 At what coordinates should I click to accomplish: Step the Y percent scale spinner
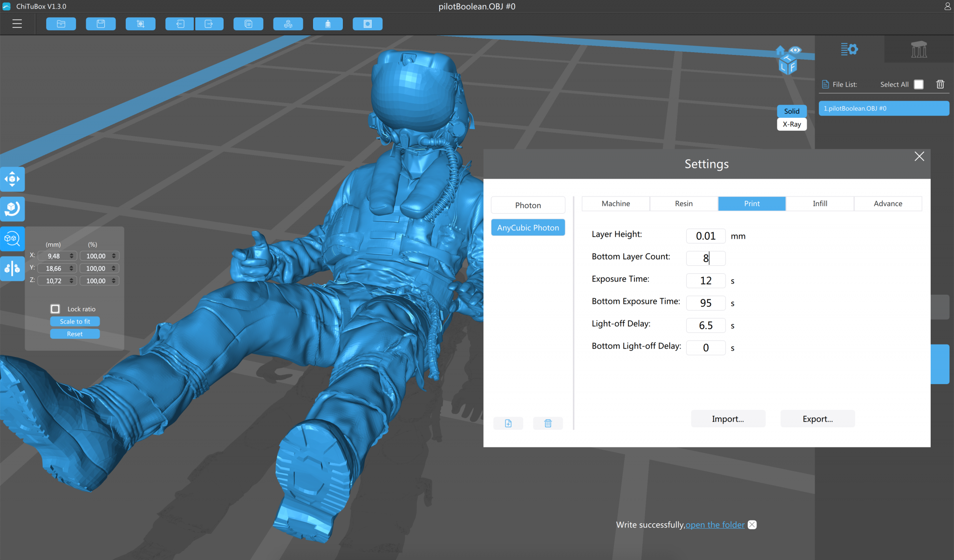(x=114, y=269)
